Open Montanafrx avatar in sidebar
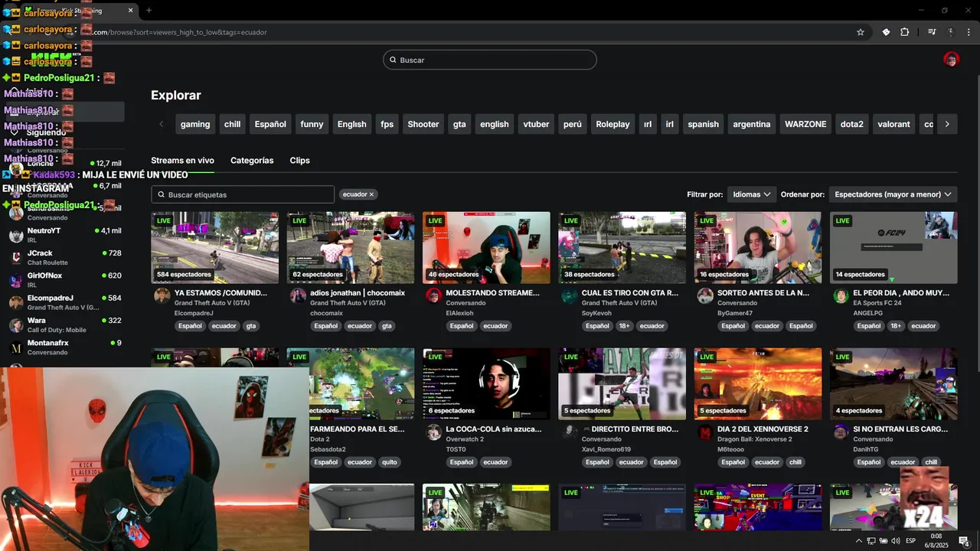Viewport: 980px width, 551px height. (x=15, y=347)
